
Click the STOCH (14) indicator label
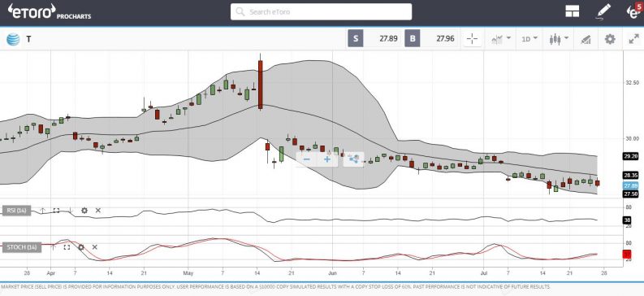click(x=22, y=247)
